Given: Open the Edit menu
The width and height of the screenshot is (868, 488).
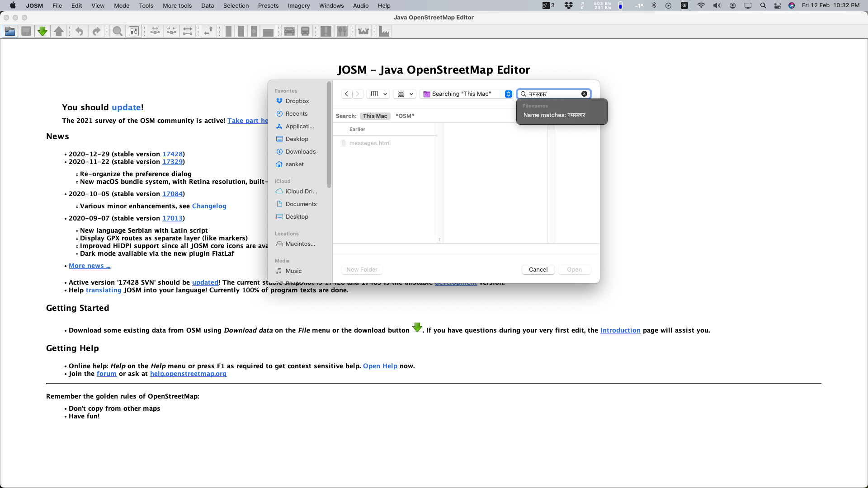Looking at the screenshot, I should [x=76, y=5].
